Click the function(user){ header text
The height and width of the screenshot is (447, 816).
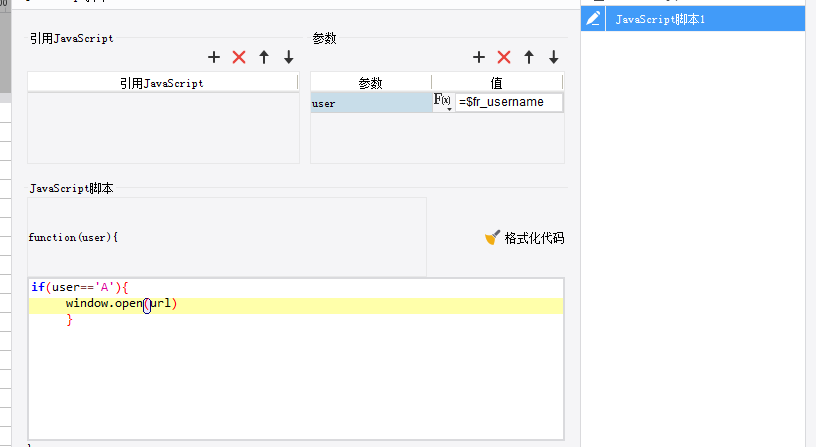click(x=73, y=237)
